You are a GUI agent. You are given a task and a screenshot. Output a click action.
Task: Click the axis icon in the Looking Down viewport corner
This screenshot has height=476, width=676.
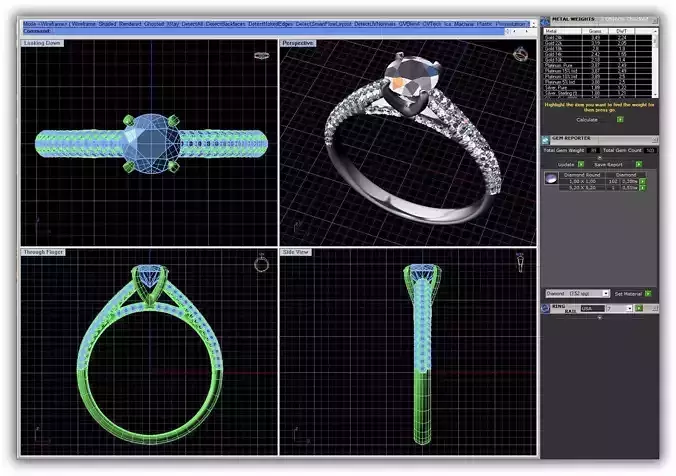41,227
